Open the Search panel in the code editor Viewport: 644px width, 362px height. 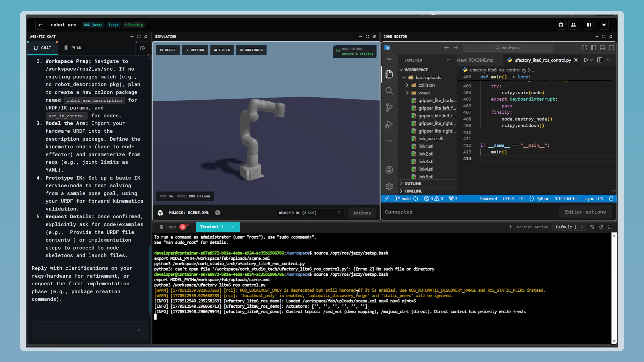[389, 91]
